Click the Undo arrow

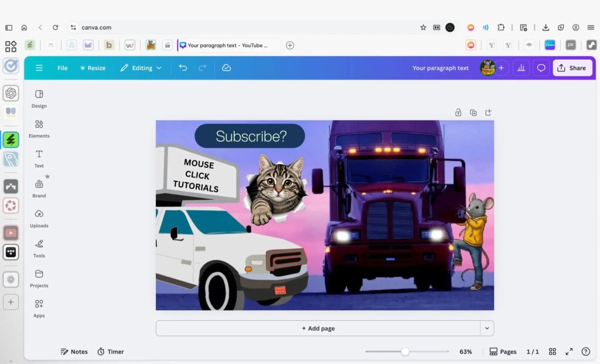pos(183,68)
